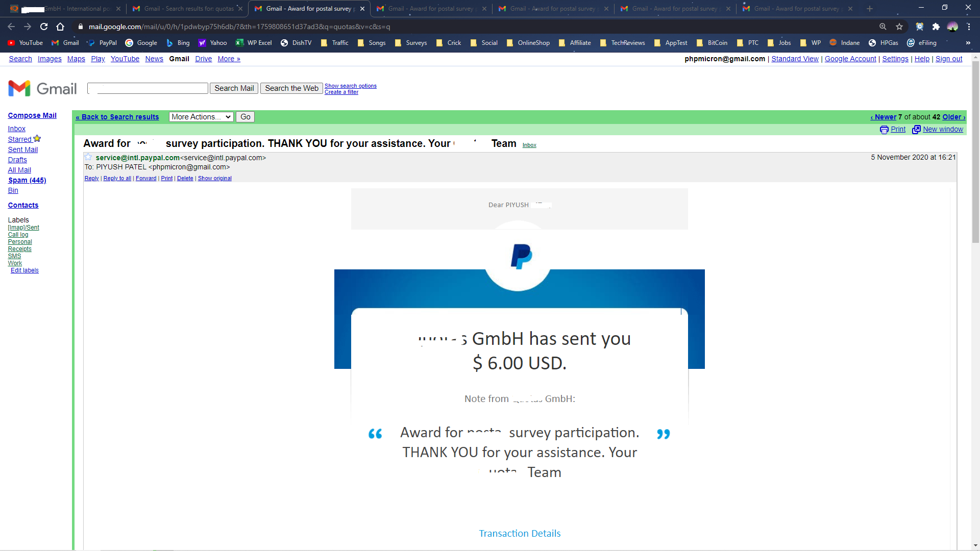
Task: Expand the More » Google services menu
Action: 229,59
